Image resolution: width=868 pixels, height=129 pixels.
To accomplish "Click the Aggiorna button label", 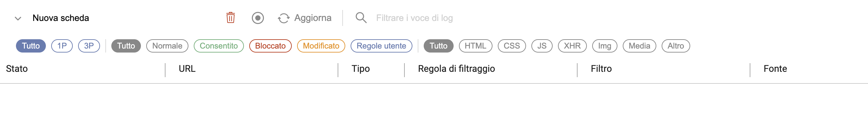I will 313,18.
